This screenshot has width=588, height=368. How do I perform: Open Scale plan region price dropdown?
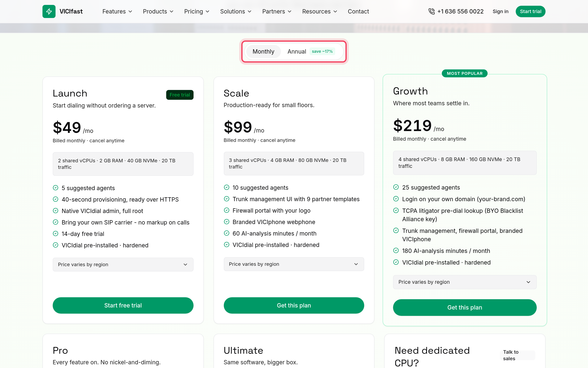294,264
